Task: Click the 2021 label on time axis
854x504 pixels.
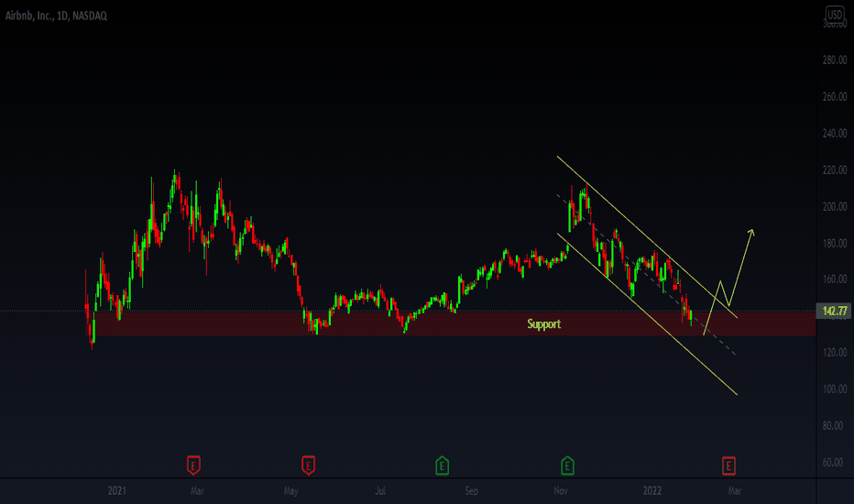Action: (x=116, y=491)
